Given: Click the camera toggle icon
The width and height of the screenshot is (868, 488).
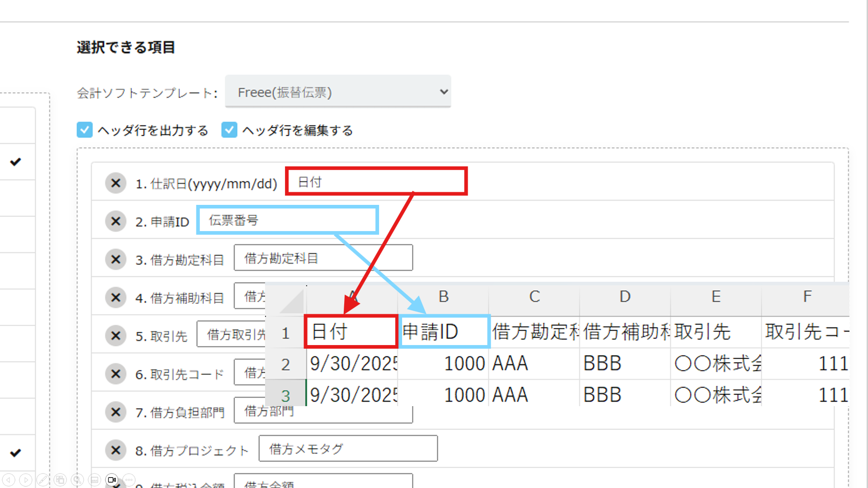Looking at the screenshot, I should pos(112,480).
